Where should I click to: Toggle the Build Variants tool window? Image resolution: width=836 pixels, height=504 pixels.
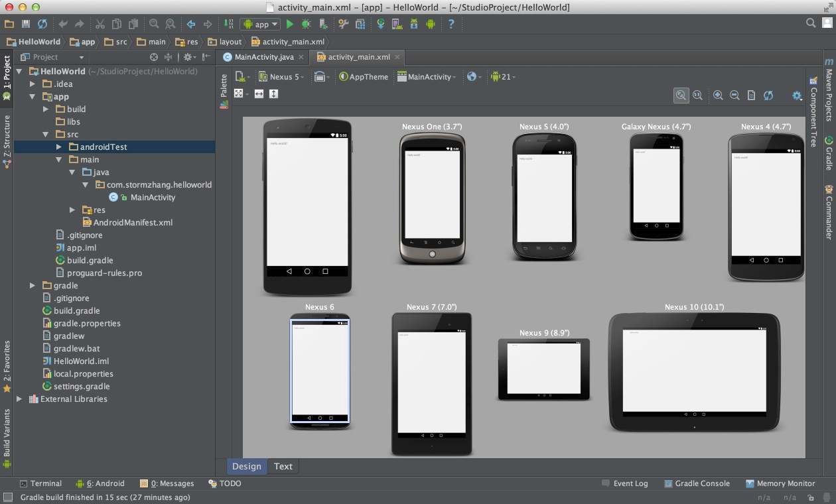click(7, 439)
